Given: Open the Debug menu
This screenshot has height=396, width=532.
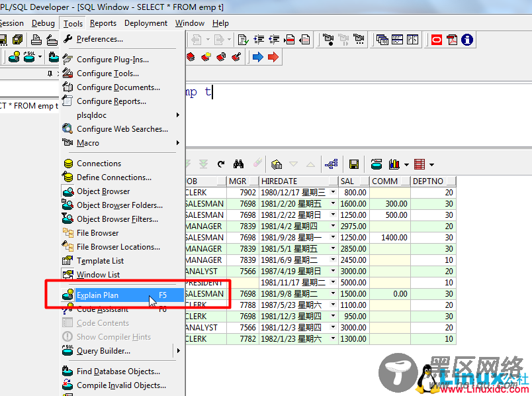Looking at the screenshot, I should coord(43,23).
